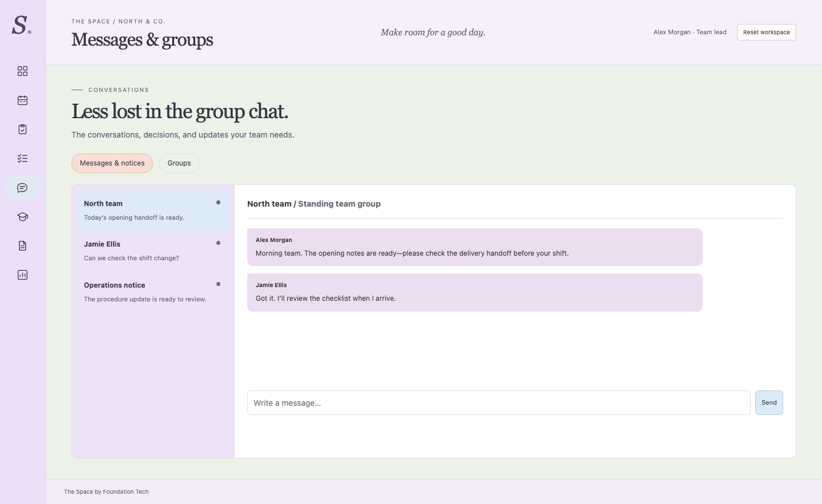Open the Operations notice conversation

tap(153, 292)
